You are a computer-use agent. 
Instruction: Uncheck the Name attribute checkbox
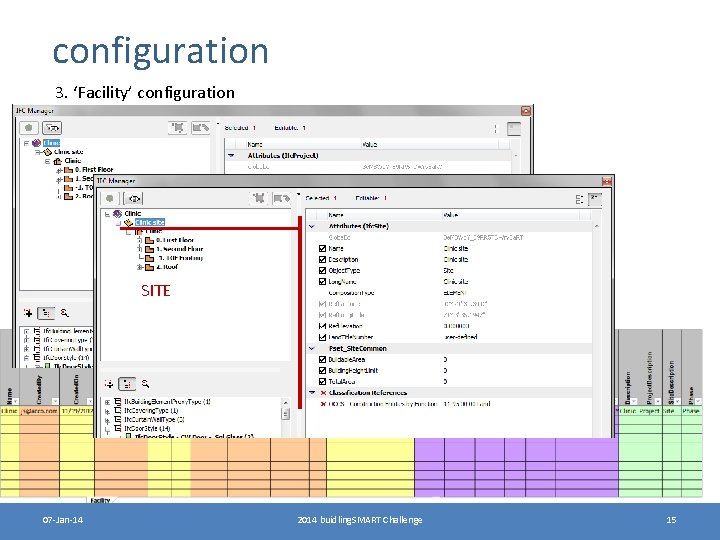(322, 248)
